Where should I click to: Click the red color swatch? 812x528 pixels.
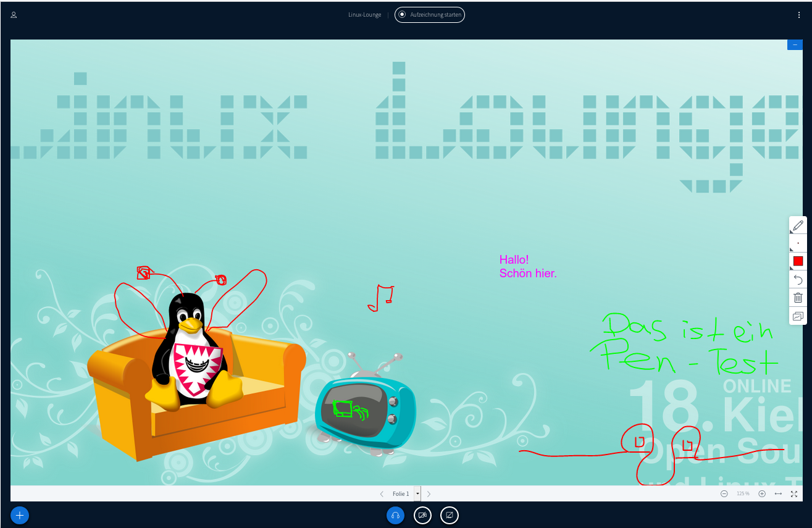798,261
